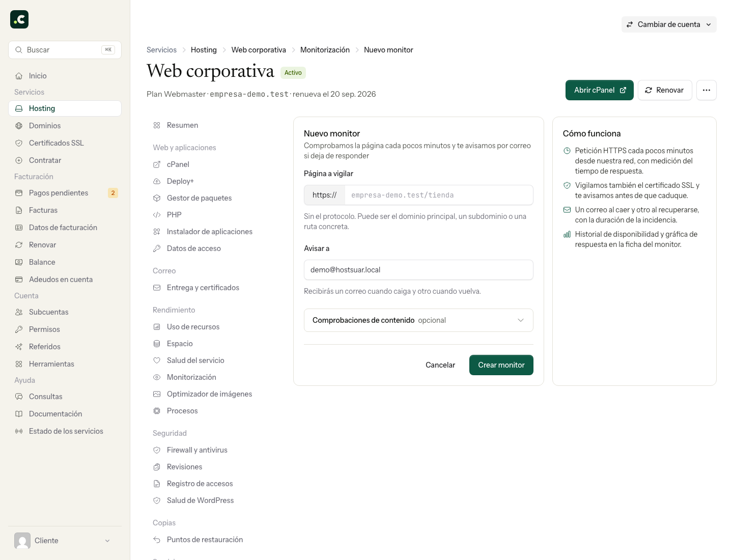The image size is (733, 560).
Task: Expand Comprobaciones de contenido opcional section
Action: point(418,320)
